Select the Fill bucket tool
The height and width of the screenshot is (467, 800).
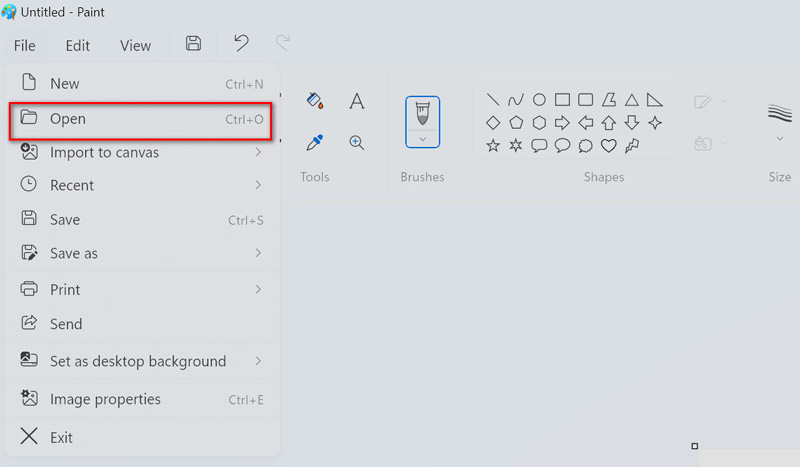tap(315, 101)
